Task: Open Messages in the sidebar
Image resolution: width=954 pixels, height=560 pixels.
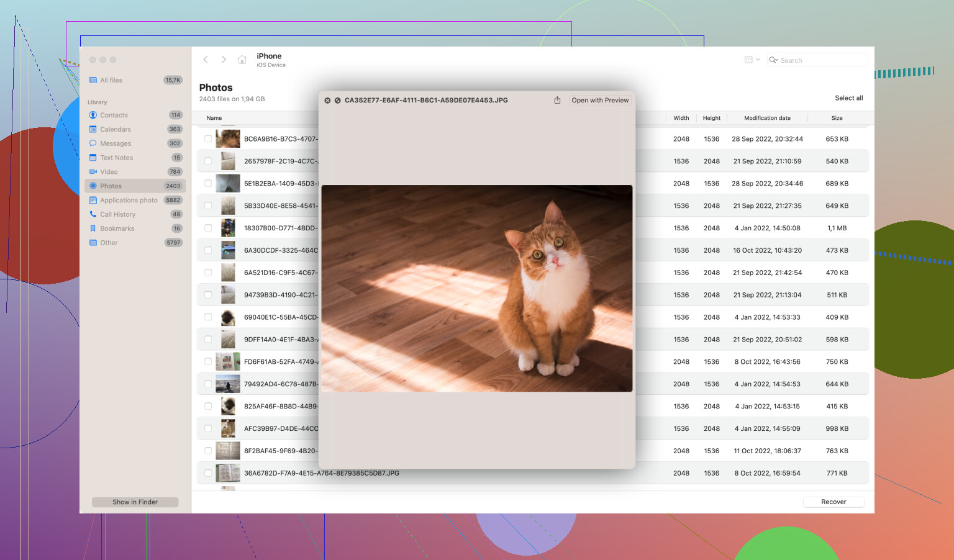Action: click(x=135, y=143)
